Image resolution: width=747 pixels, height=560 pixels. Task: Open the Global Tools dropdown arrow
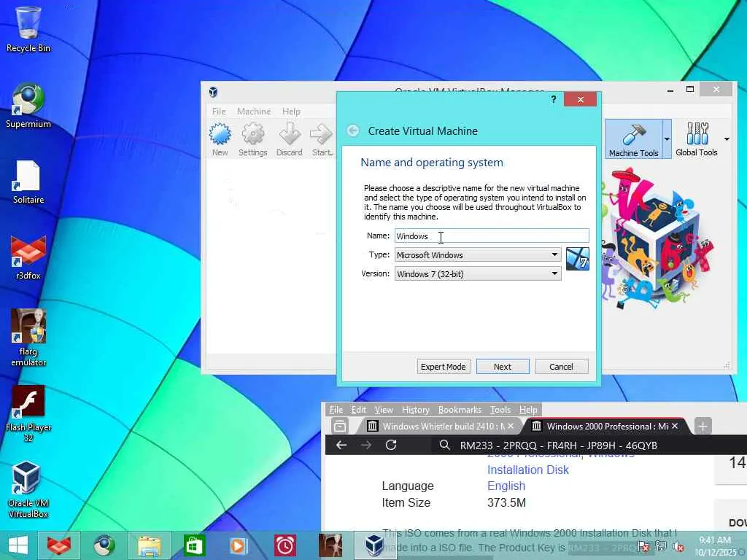[727, 139]
